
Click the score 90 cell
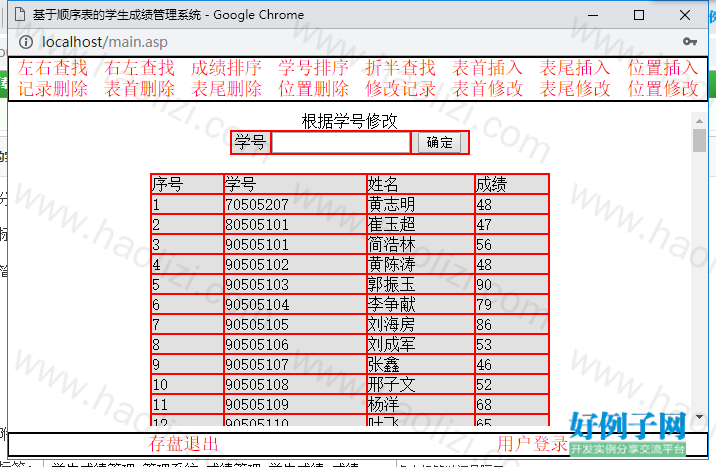point(511,285)
